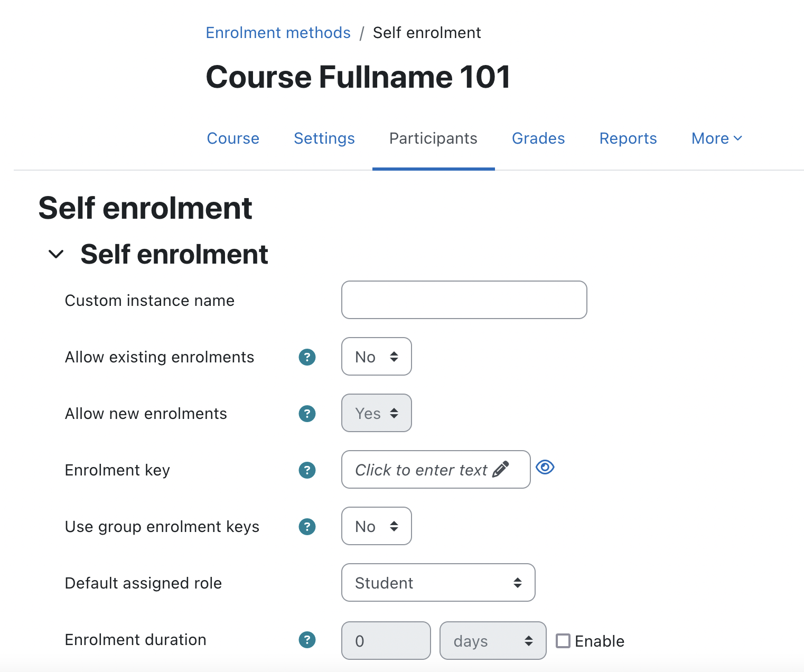
Task: Click the Custom instance name text field
Action: [464, 300]
